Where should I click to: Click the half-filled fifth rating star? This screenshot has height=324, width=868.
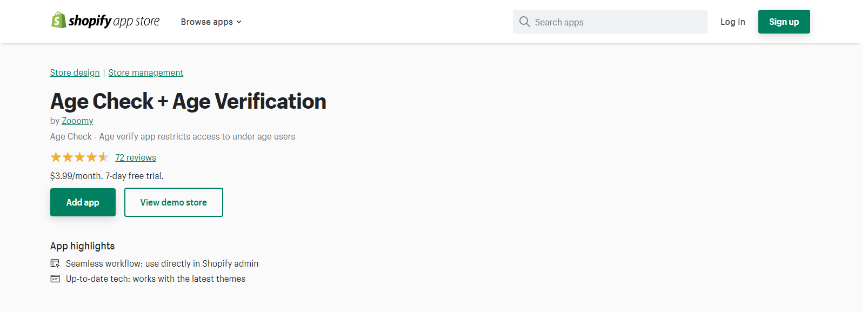103,157
